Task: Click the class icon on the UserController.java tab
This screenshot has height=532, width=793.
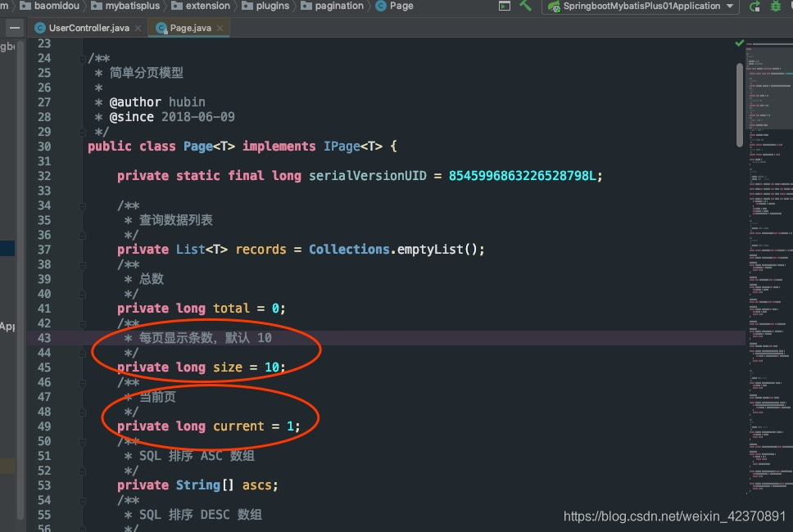Action: [41, 26]
